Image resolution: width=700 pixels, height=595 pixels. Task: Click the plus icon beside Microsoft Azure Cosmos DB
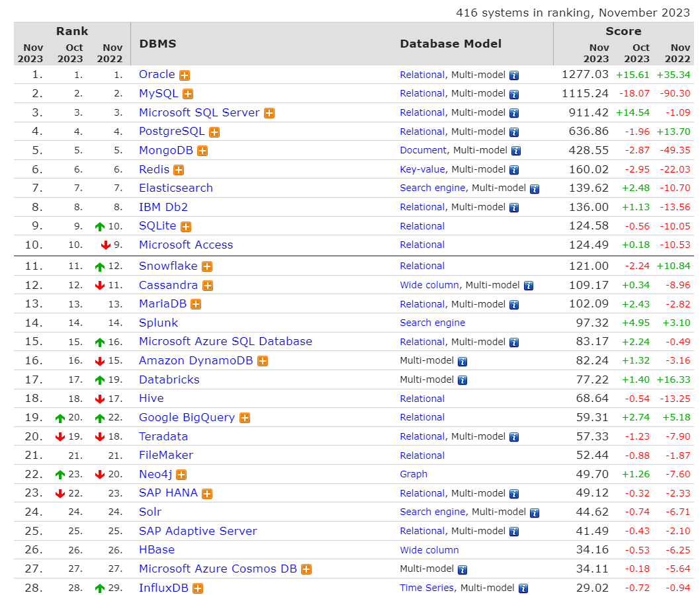pos(306,569)
